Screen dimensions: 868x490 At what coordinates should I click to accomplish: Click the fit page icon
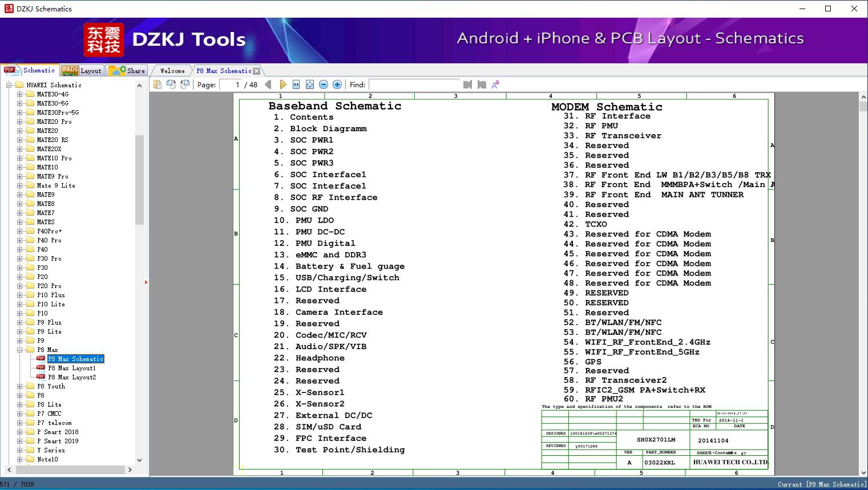coord(310,84)
